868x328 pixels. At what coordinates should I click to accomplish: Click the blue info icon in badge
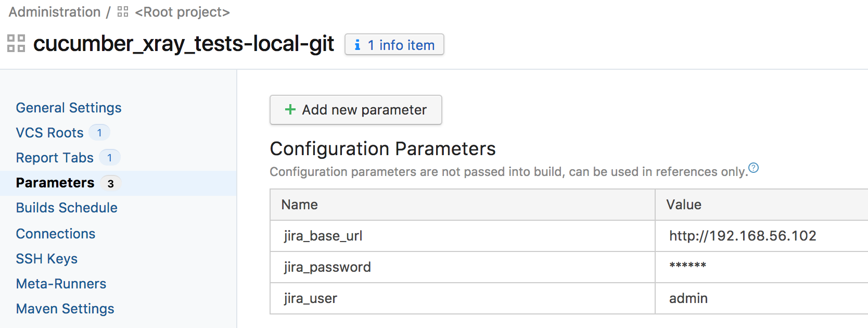[x=358, y=45]
